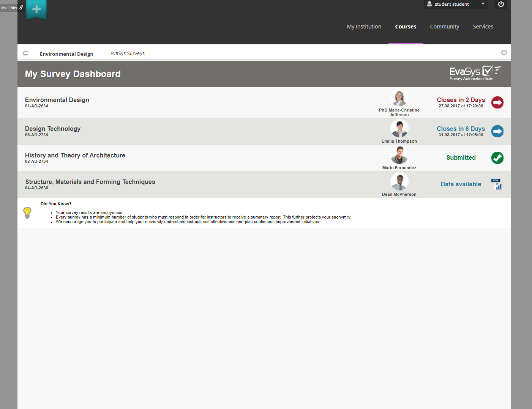532x409 pixels.
Task: Go to the Services tab
Action: coord(483,27)
